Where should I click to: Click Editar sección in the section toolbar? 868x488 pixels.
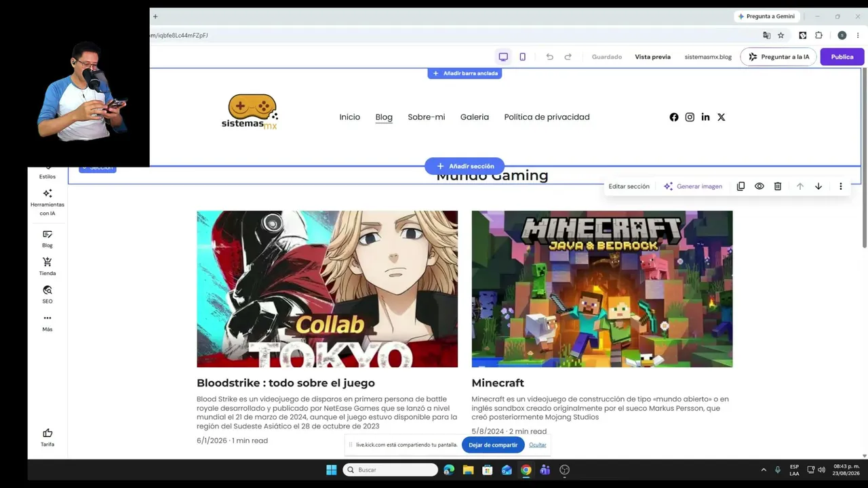tap(629, 186)
